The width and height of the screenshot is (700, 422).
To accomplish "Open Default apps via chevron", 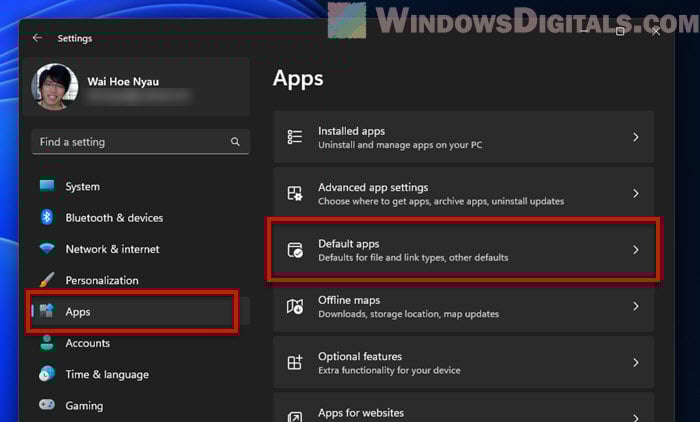I will tap(636, 250).
